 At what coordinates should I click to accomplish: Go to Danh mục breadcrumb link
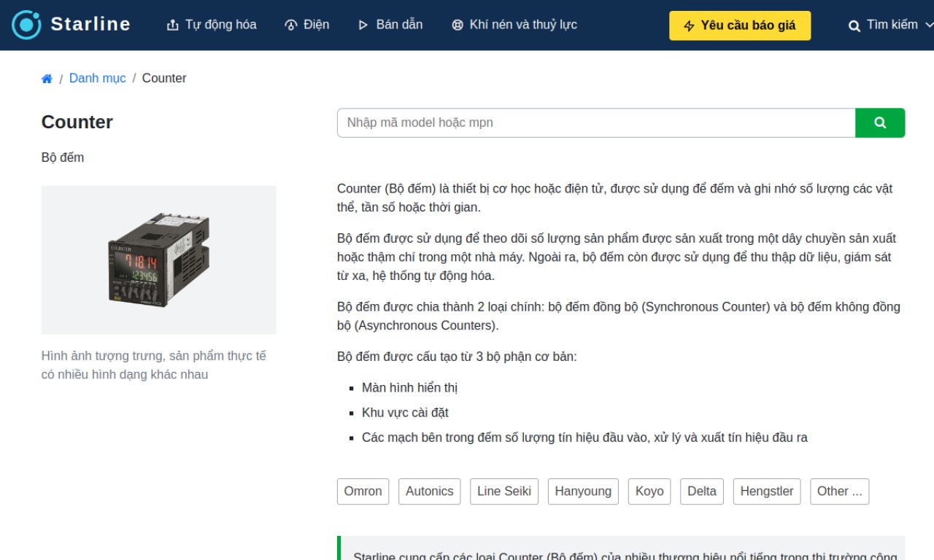click(x=97, y=78)
